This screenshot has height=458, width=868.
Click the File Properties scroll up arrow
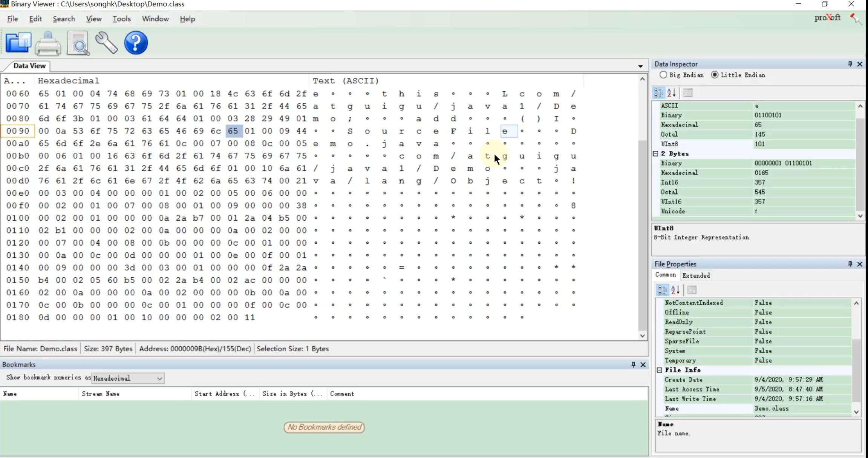(856, 303)
